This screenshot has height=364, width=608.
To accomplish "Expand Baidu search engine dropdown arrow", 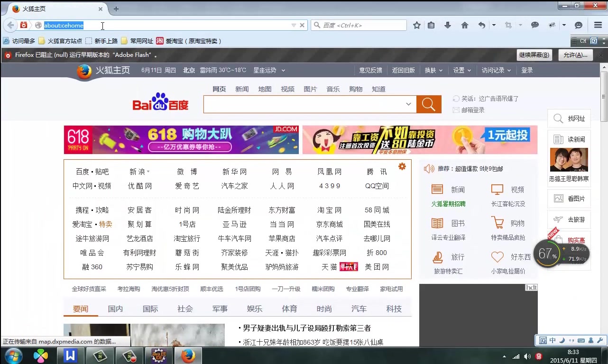I will tap(408, 104).
